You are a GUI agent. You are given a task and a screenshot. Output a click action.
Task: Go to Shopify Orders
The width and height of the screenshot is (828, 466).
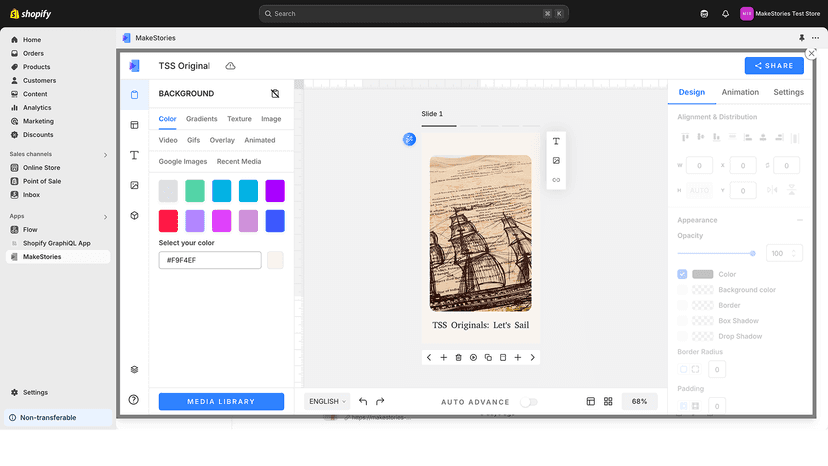(x=33, y=53)
